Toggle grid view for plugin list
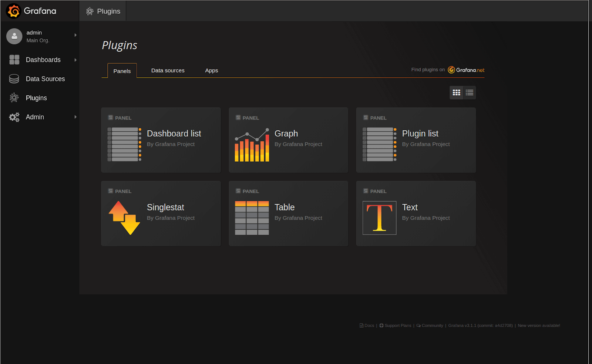The width and height of the screenshot is (592, 364). (456, 92)
